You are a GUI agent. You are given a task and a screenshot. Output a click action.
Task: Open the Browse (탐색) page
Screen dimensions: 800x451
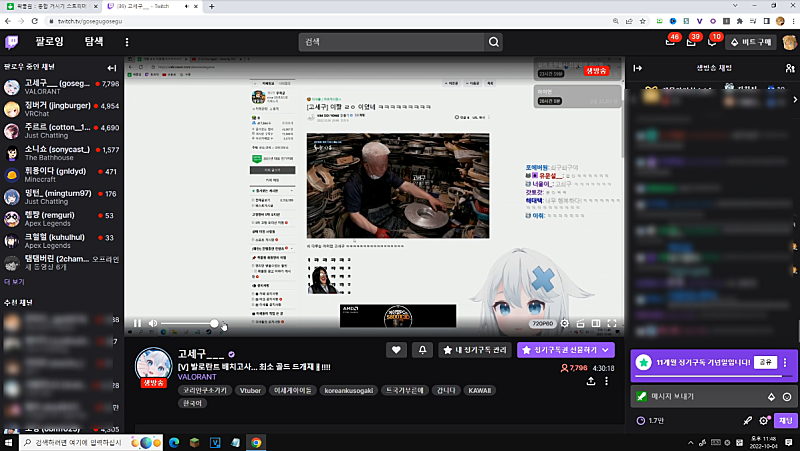[x=94, y=42]
